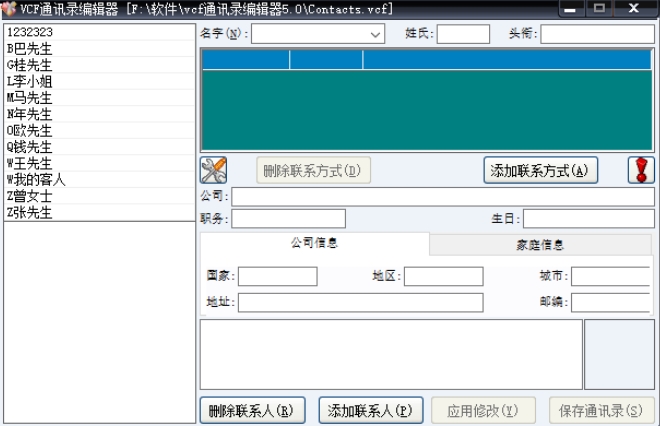Click the contact photo placeholder box
The width and height of the screenshot is (660, 426).
click(x=619, y=354)
